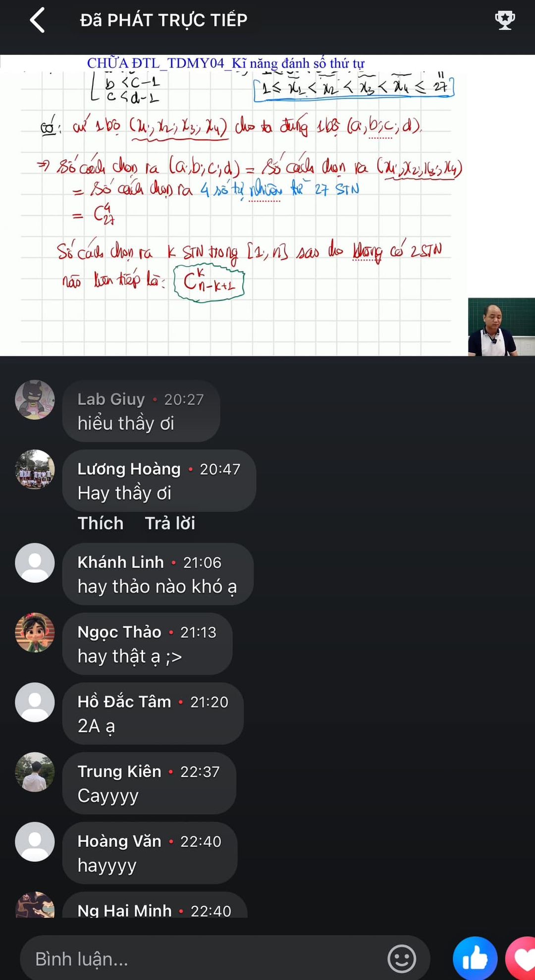
Task: Reply to Lương Hoàng using Trả lời
Action: (x=170, y=523)
